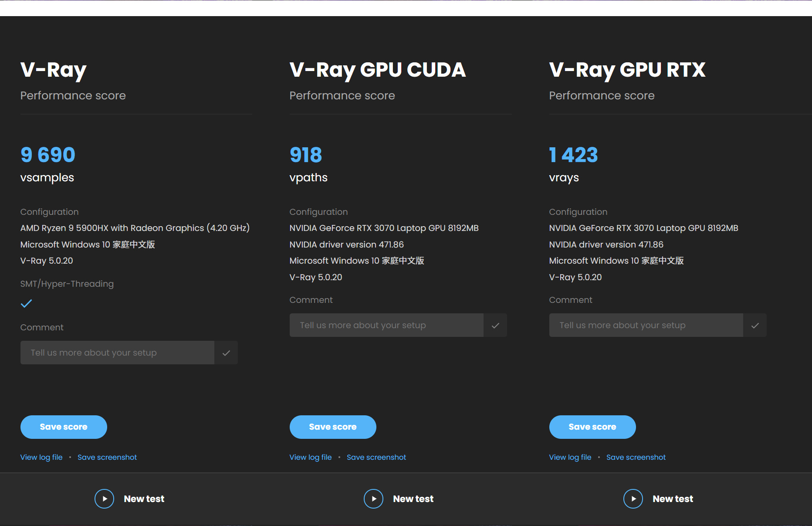Screen dimensions: 812x526
Task: Click the AMD Ryzen 9 5900HX configuration line
Action: (135, 228)
